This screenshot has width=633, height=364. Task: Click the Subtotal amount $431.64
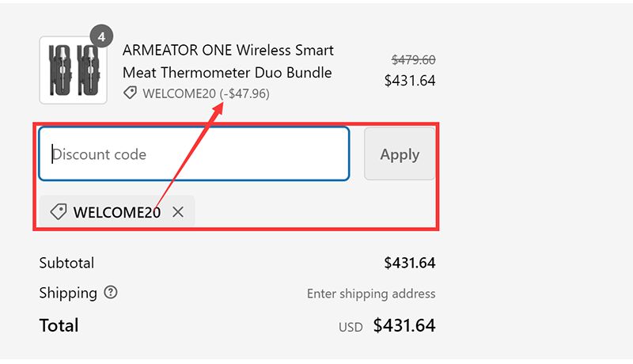point(410,263)
